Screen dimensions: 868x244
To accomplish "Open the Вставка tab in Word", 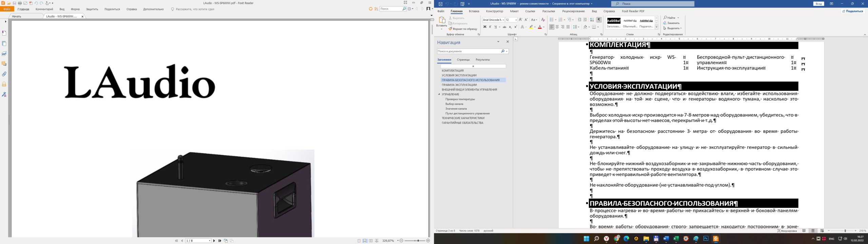I will (474, 11).
